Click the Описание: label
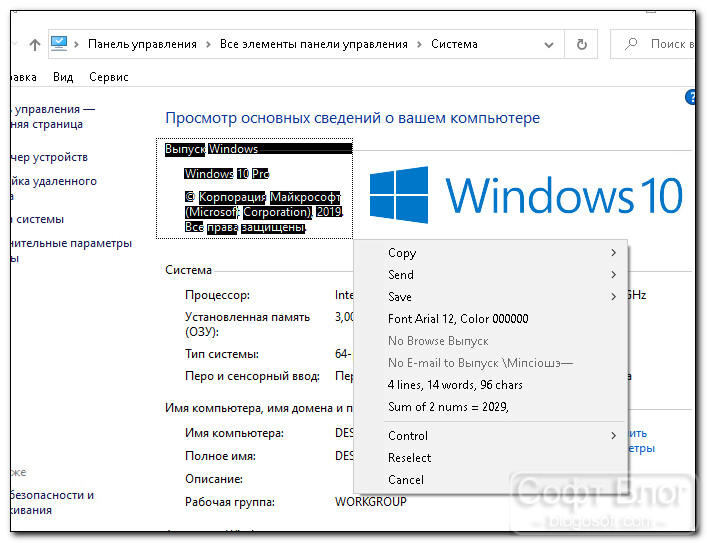The height and width of the screenshot is (543, 707). pos(214,479)
